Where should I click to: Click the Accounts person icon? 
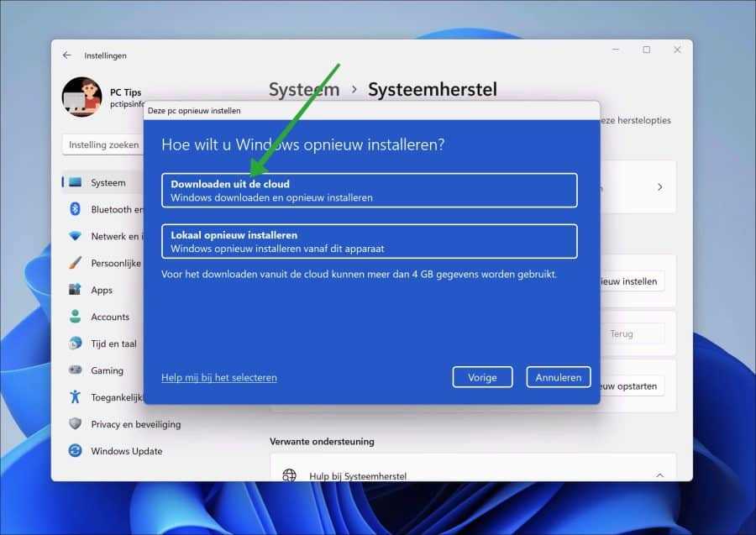click(x=76, y=317)
